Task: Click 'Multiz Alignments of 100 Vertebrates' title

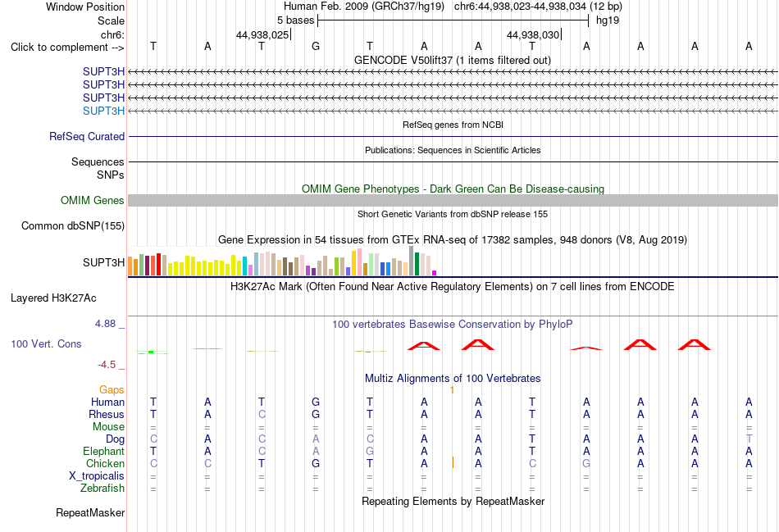Action: (x=453, y=379)
